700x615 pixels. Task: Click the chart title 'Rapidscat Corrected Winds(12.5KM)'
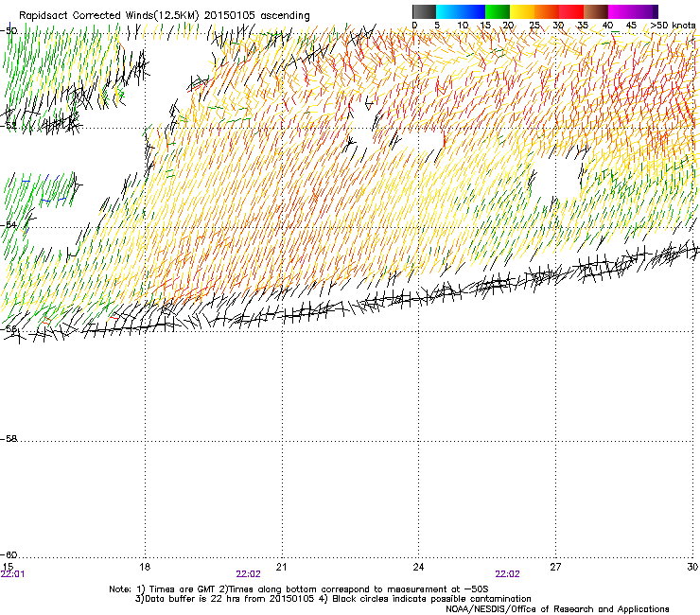(109, 16)
